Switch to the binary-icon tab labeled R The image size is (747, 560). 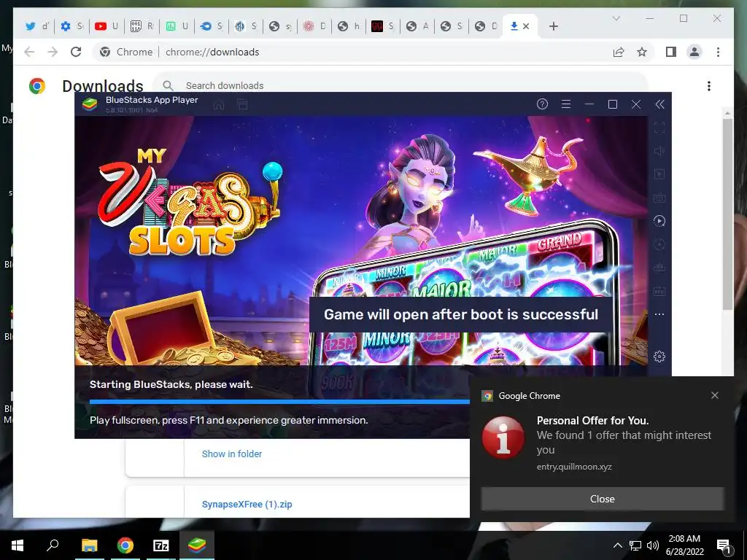(140, 26)
